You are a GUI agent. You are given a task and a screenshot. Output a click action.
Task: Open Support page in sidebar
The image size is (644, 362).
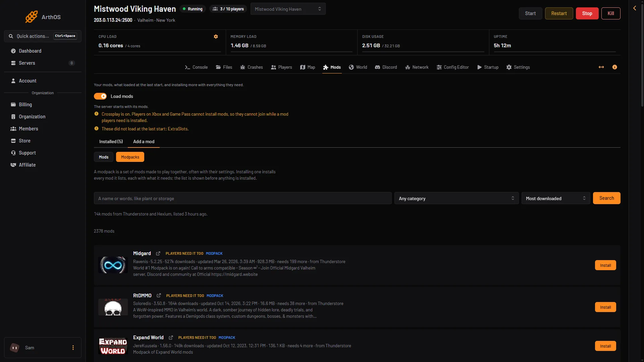(43, 153)
